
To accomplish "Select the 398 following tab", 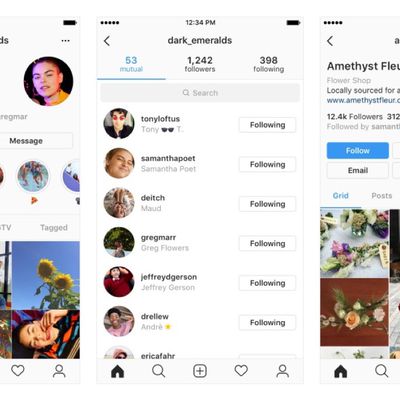I will (269, 64).
